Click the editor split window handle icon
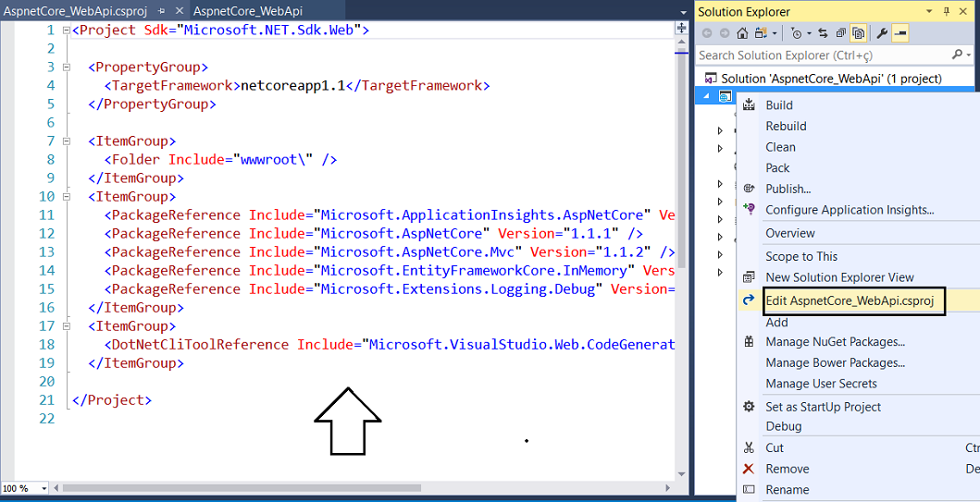The width and height of the screenshot is (980, 502). pos(681,28)
